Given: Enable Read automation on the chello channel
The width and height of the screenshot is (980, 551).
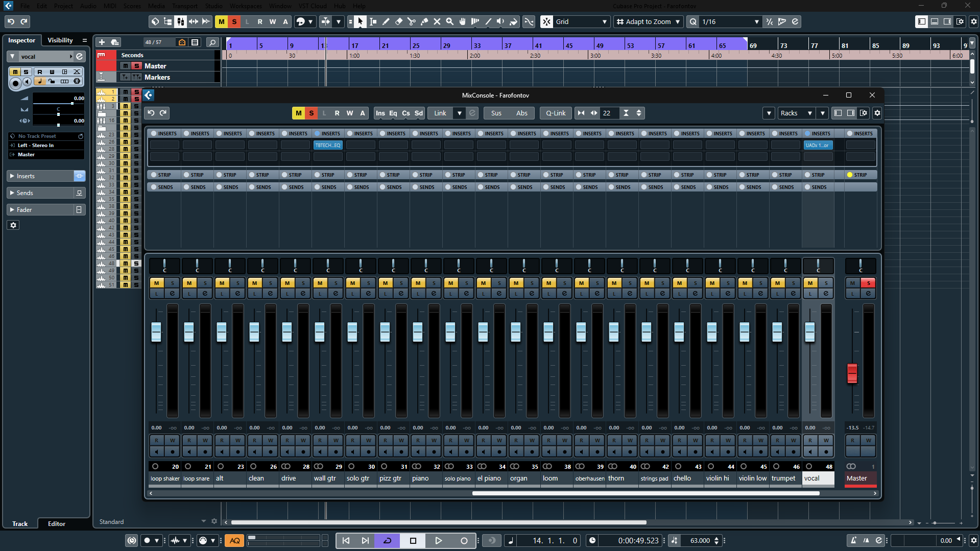Looking at the screenshot, I should click(x=680, y=440).
